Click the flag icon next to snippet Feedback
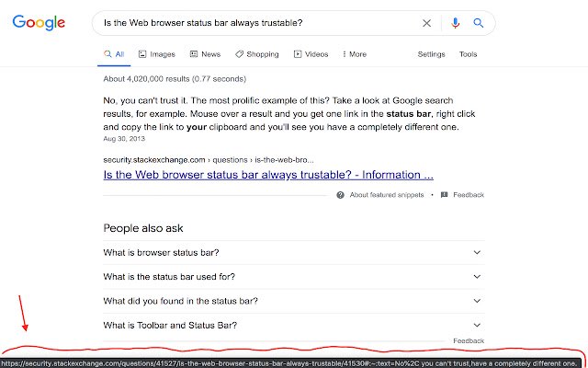The image size is (588, 368). click(x=444, y=195)
